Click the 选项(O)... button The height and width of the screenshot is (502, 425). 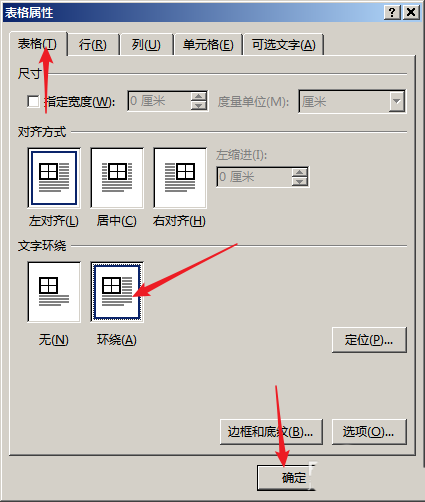(x=369, y=432)
